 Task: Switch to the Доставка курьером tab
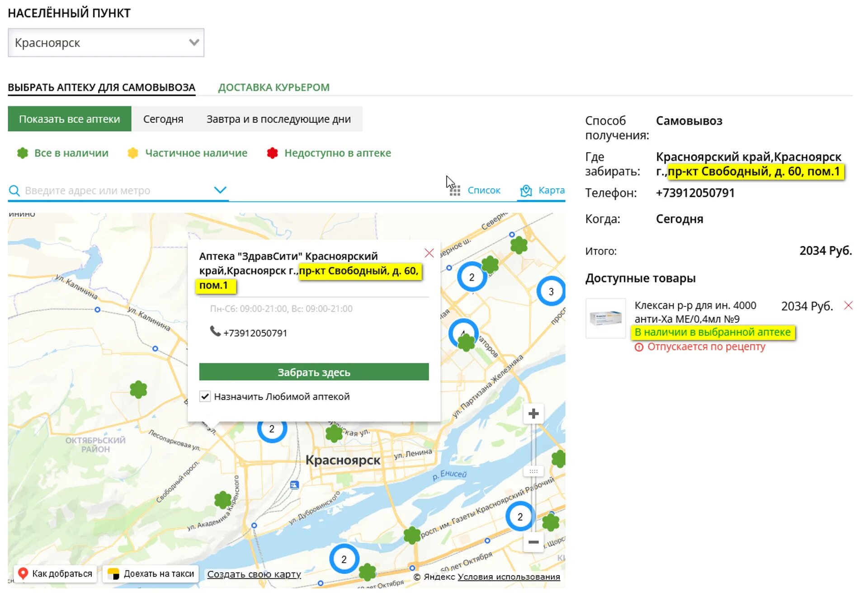(x=274, y=87)
